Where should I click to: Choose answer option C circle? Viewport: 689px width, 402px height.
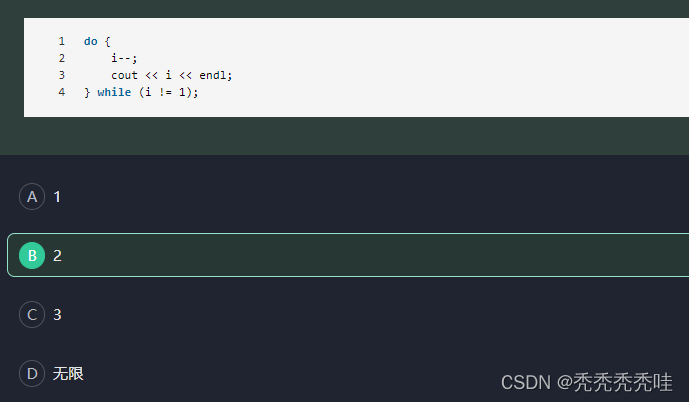click(32, 315)
